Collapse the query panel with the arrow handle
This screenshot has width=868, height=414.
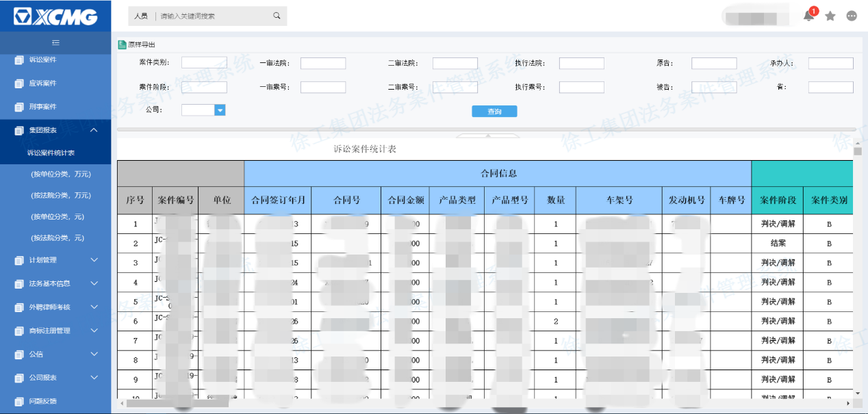coord(487,135)
